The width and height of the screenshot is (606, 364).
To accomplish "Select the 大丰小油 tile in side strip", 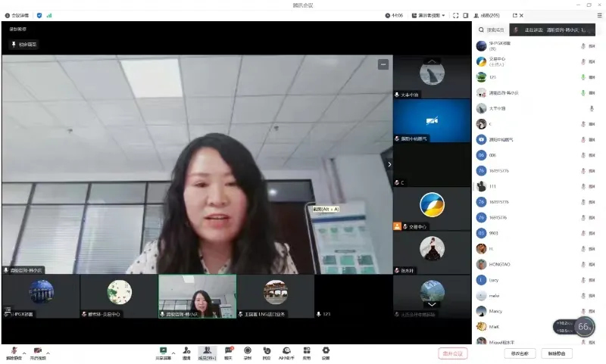I will (x=432, y=77).
